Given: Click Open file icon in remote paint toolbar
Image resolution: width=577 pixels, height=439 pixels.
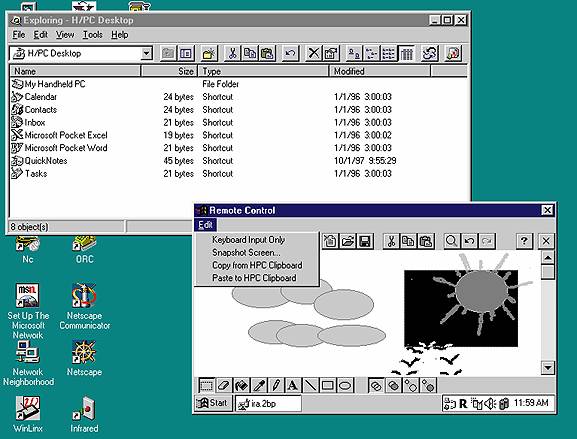Looking at the screenshot, I should point(347,241).
